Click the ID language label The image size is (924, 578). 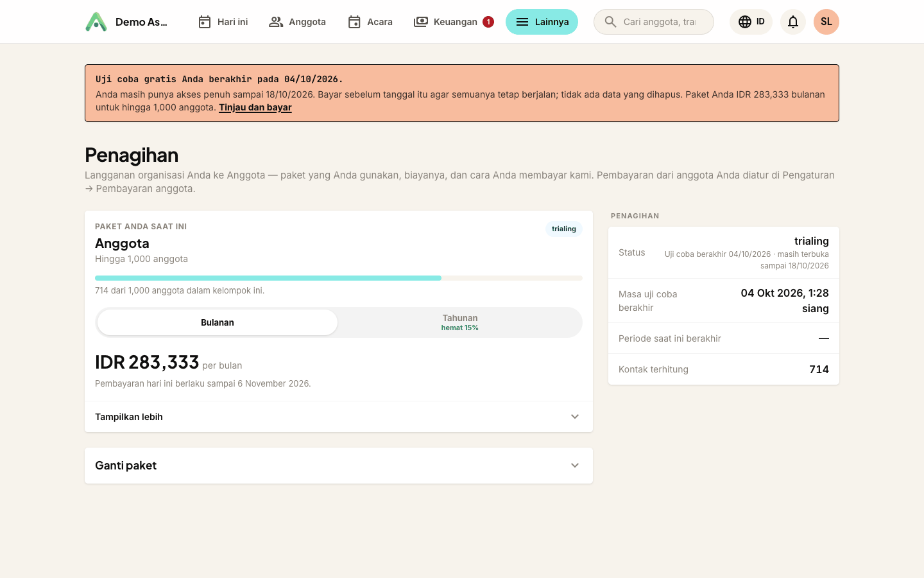pos(760,22)
